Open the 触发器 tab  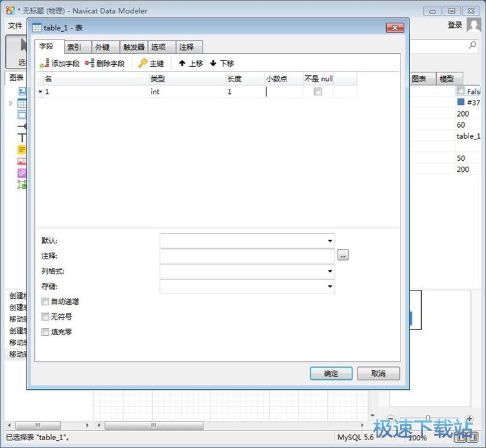coord(133,47)
